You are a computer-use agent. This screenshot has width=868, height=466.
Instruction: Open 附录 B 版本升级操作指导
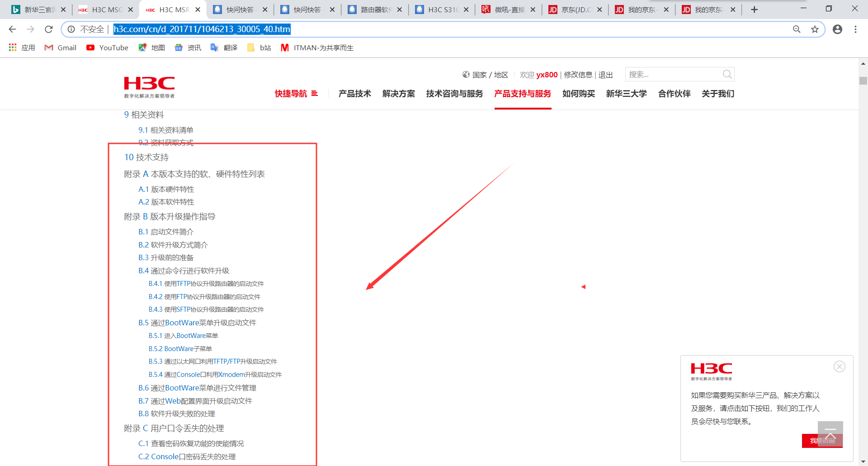(170, 217)
